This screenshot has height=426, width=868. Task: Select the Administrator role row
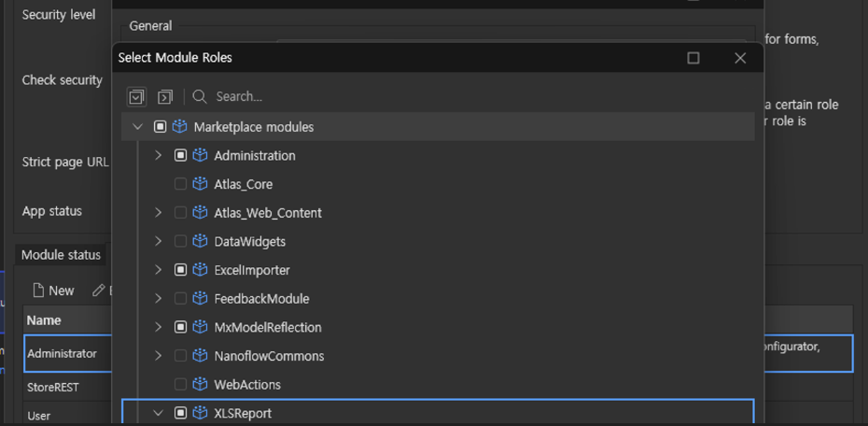click(x=69, y=353)
